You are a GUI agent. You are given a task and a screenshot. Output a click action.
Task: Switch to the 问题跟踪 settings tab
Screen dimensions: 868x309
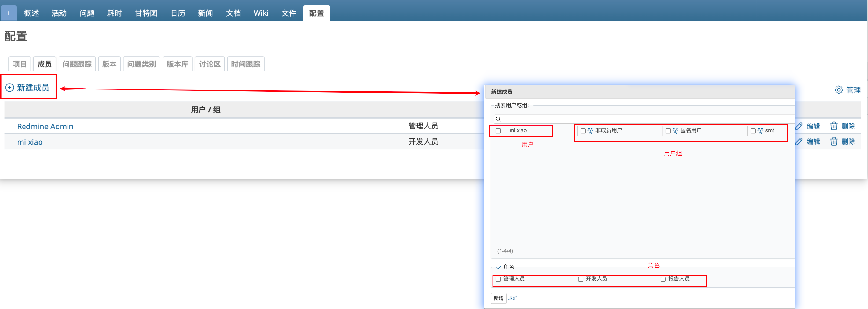(x=77, y=64)
